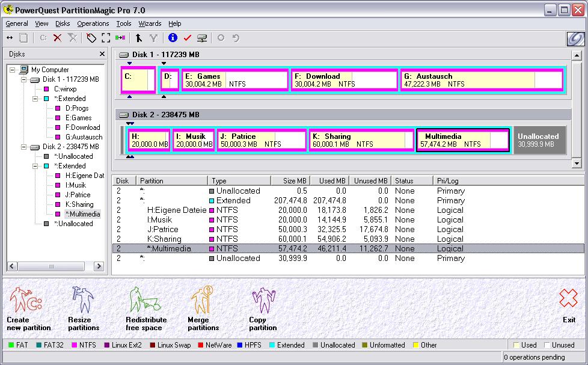Image resolution: width=588 pixels, height=365 pixels.
Task: Select F:Download in the disk tree
Action: [82, 127]
